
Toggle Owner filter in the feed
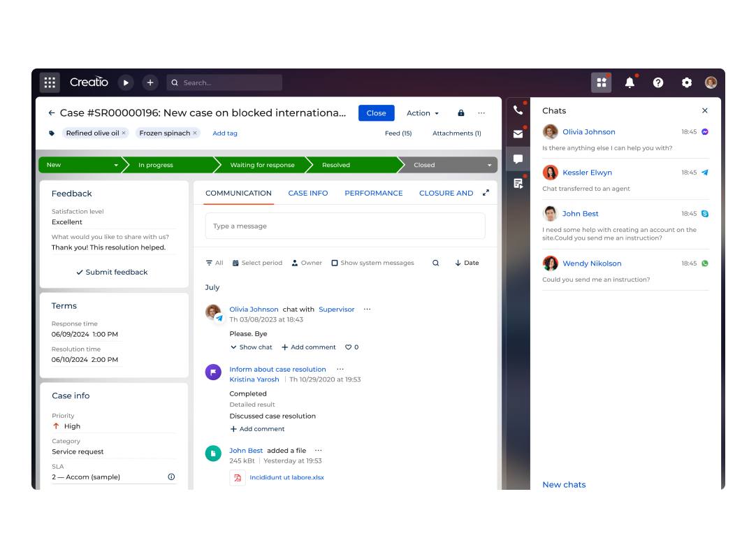307,262
